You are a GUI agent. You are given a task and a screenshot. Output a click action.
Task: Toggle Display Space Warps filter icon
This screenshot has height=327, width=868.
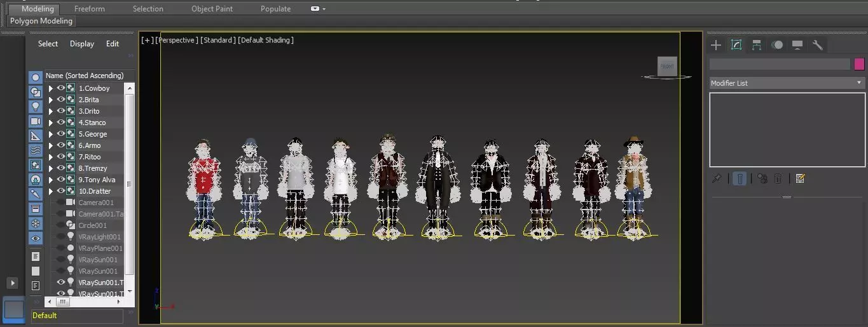(36, 150)
